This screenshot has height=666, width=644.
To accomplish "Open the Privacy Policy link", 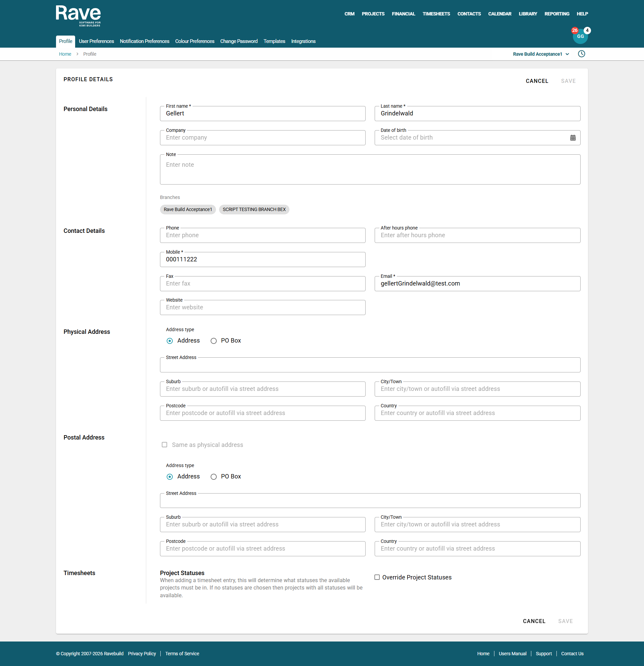I will pos(142,654).
